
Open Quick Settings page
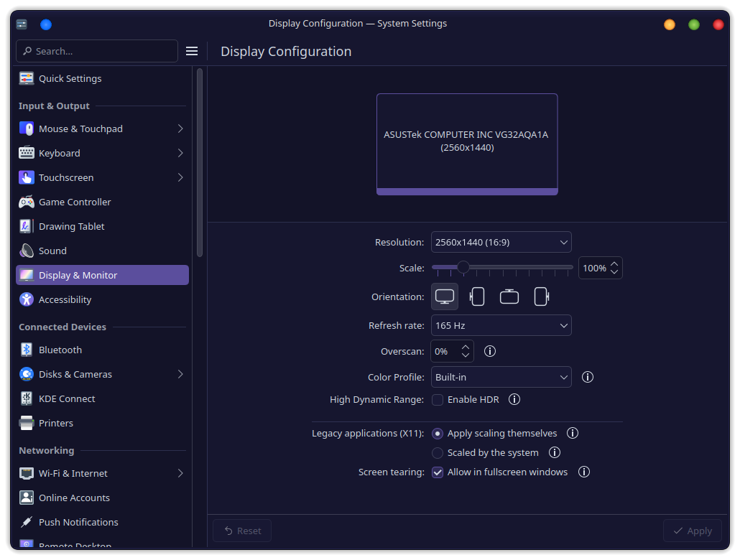point(103,78)
